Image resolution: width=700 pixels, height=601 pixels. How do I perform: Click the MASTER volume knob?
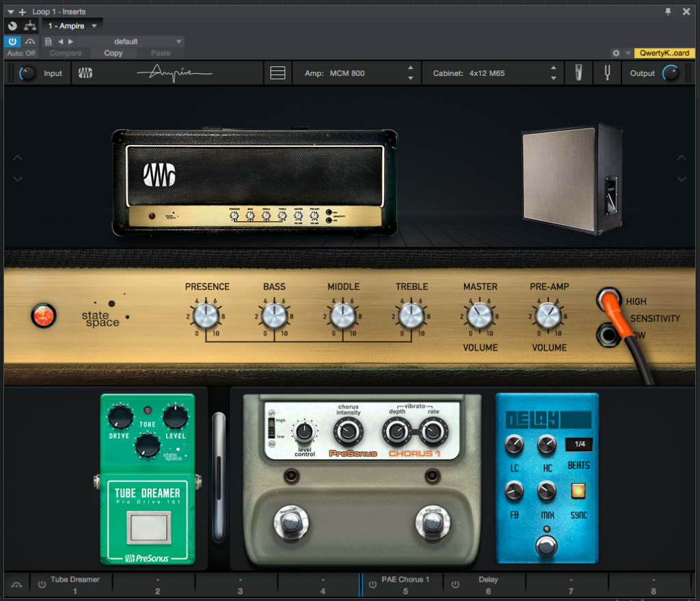(479, 316)
